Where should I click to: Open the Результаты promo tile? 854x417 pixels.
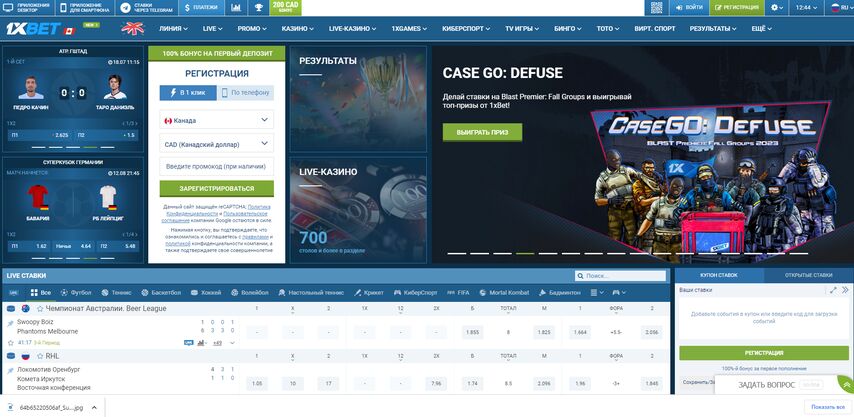358,99
